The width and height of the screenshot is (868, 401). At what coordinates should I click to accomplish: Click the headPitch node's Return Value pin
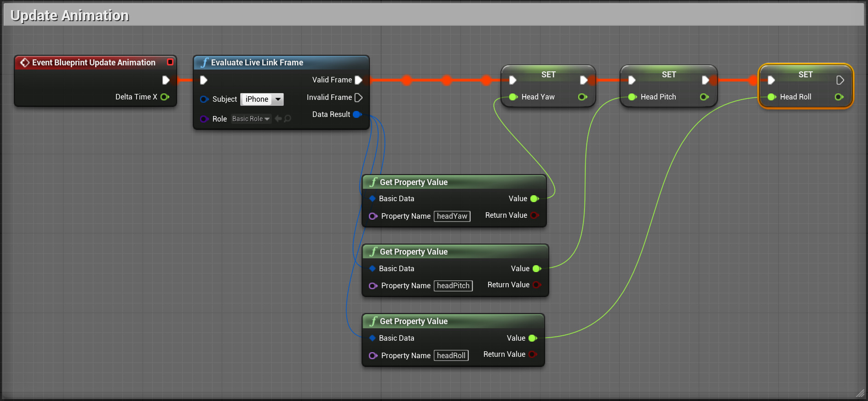click(x=536, y=285)
